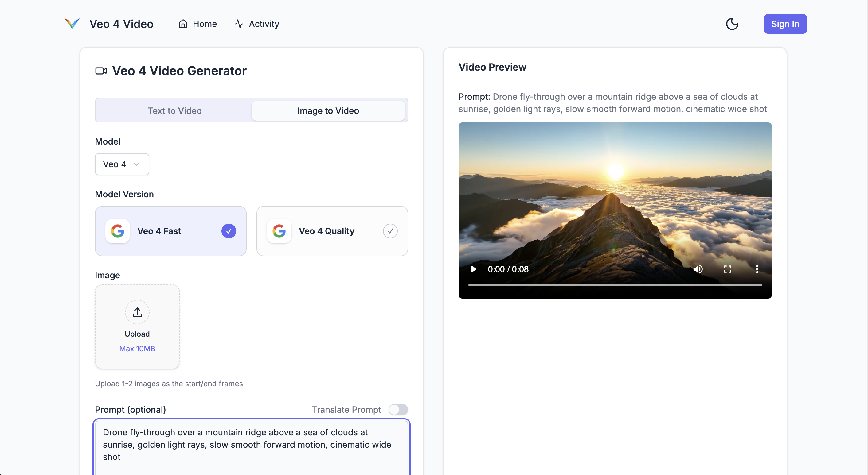The image size is (868, 475).
Task: Click the Google logo on the Veo 4 Fast card
Action: pyautogui.click(x=118, y=231)
